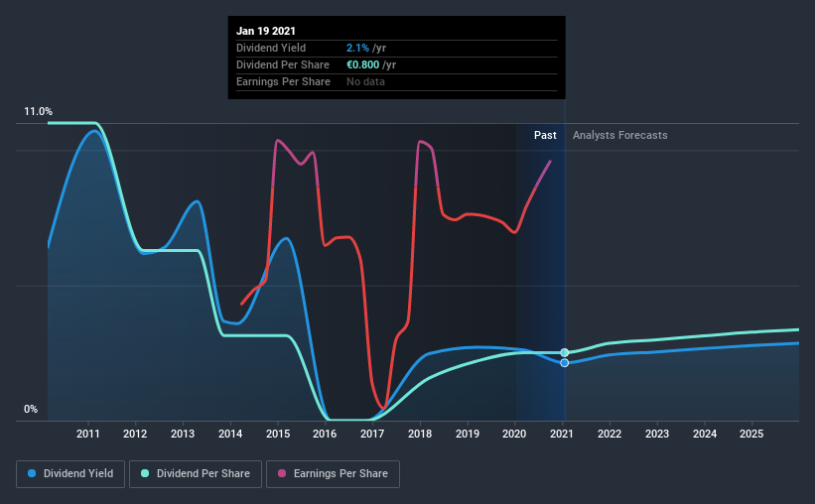Click the tooltip Earnings Per Share row label
This screenshot has width=815, height=504.
(x=283, y=81)
